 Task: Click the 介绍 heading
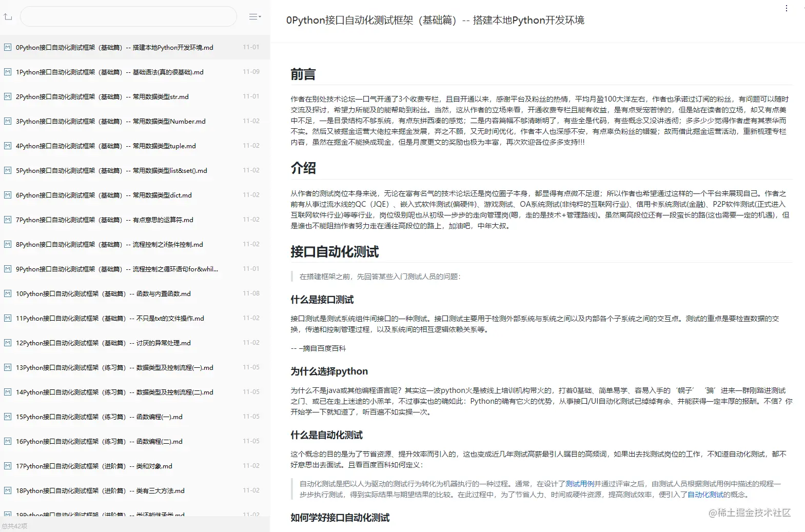point(303,168)
